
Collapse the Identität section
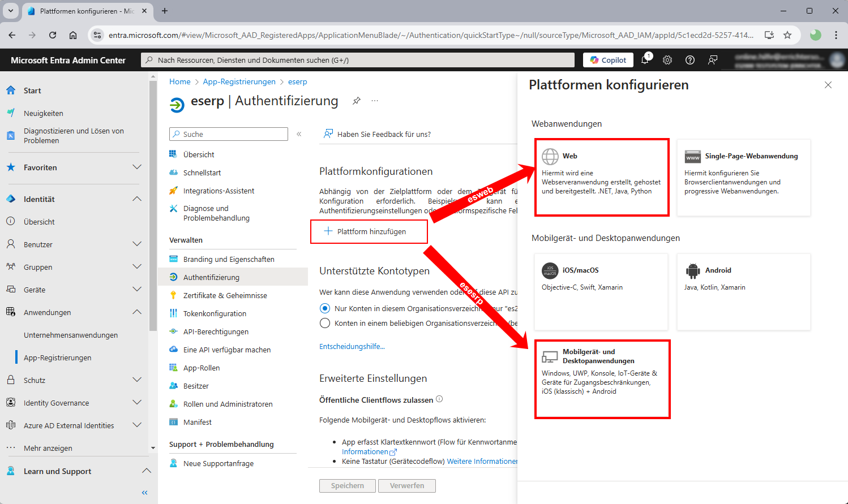(136, 199)
